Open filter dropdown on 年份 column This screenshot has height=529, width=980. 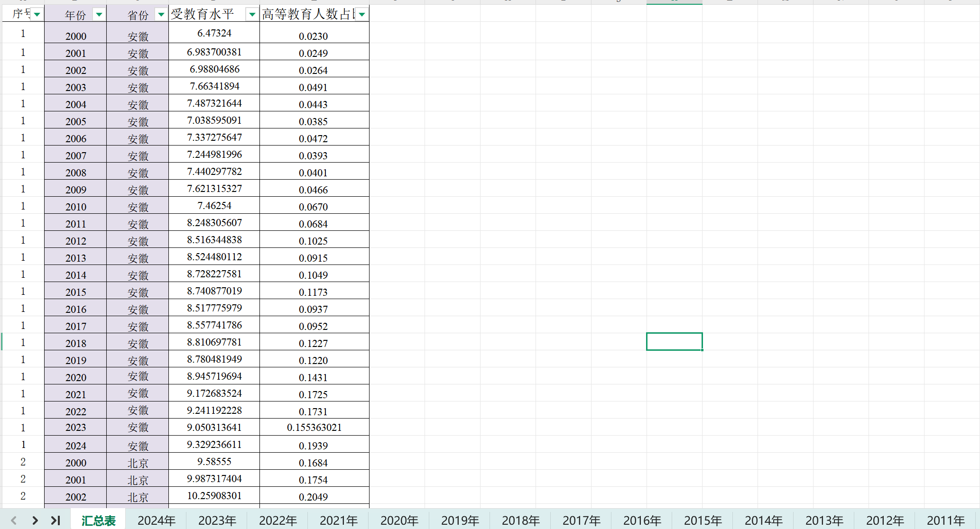(99, 15)
